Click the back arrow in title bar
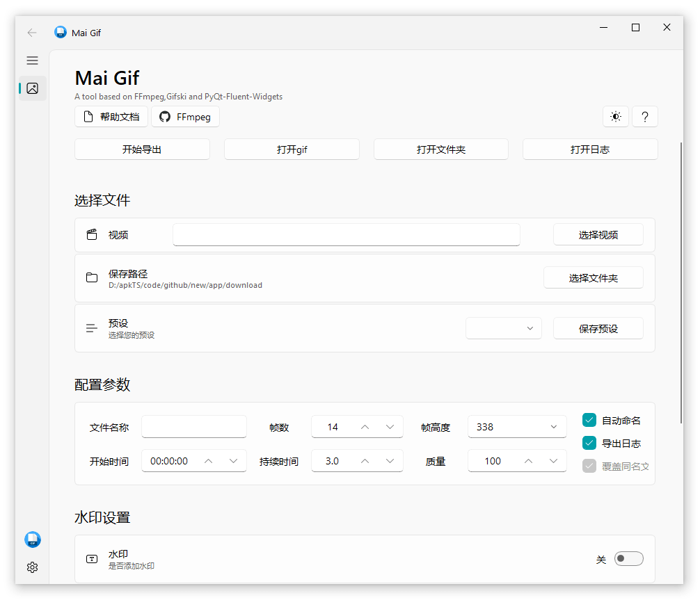Image resolution: width=700 pixels, height=600 pixels. pos(32,33)
